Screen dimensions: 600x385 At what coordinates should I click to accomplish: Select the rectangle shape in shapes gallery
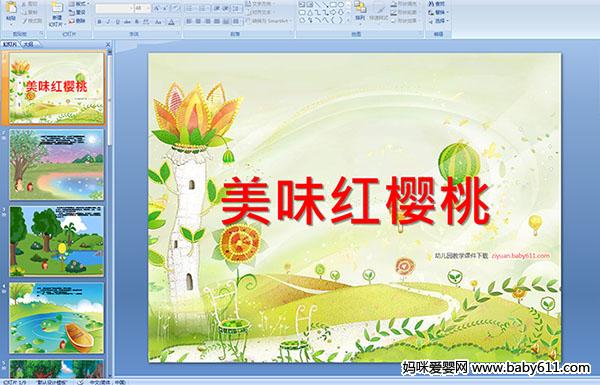[x=333, y=5]
